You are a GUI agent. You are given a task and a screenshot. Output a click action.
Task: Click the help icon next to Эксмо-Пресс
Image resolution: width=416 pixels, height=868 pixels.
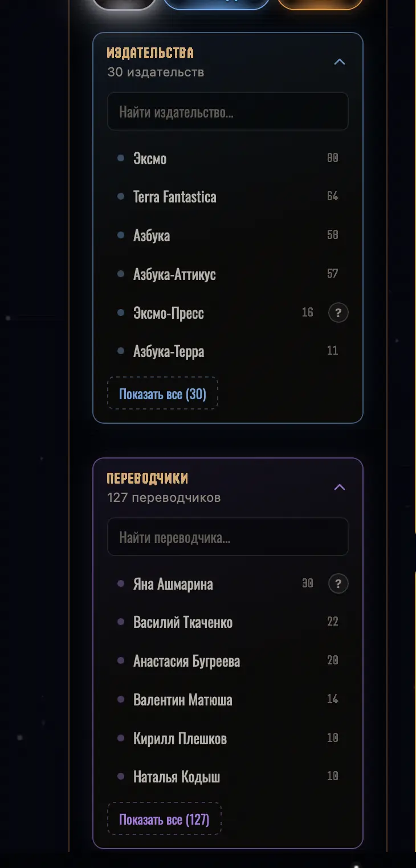[338, 313]
